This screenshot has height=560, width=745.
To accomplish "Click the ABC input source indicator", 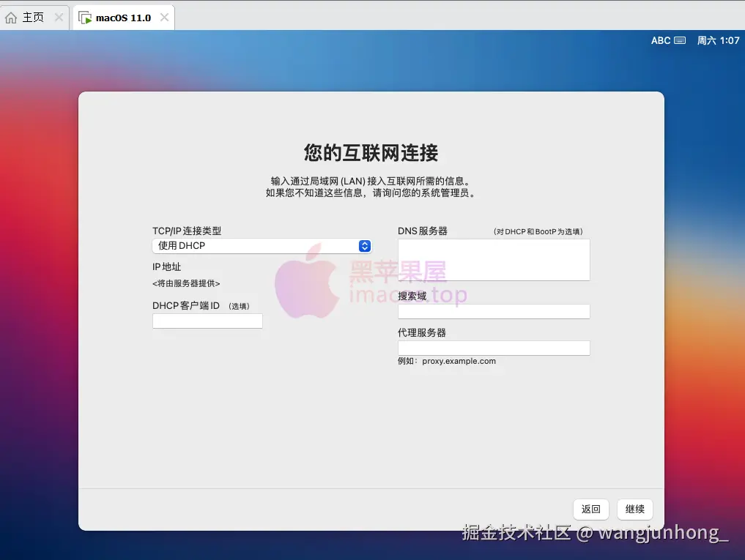I will (661, 41).
